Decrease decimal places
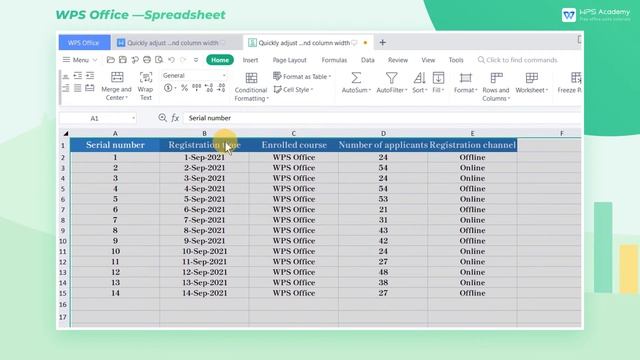The width and height of the screenshot is (640, 360). pyautogui.click(x=221, y=88)
